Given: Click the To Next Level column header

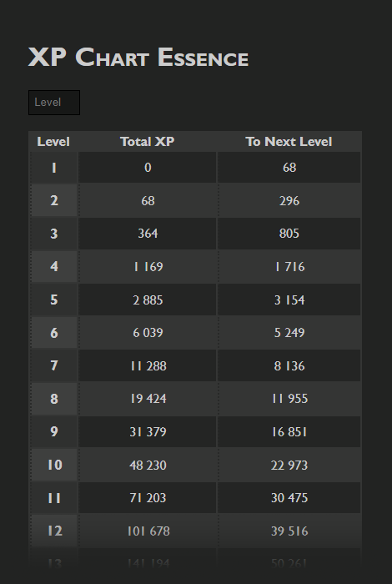Looking at the screenshot, I should point(289,142).
